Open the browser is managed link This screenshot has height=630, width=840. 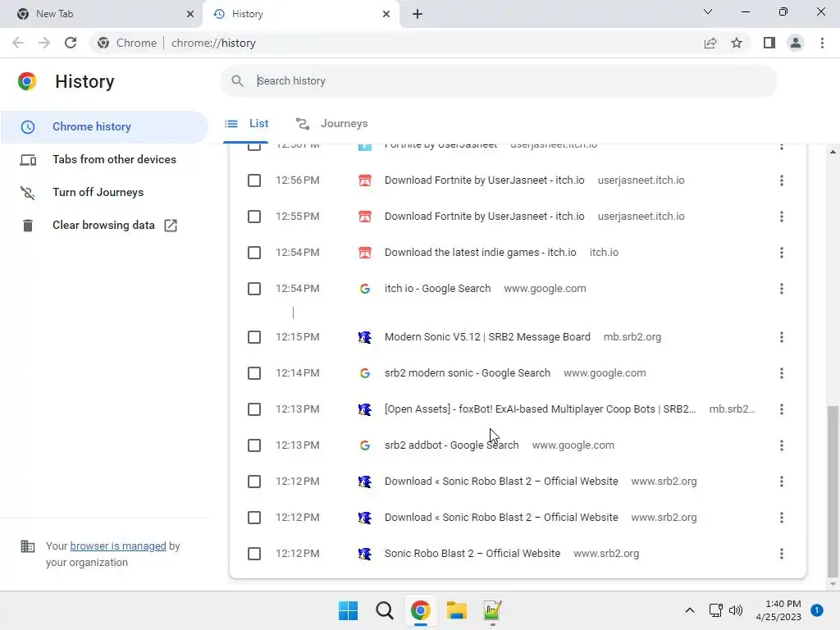click(118, 546)
